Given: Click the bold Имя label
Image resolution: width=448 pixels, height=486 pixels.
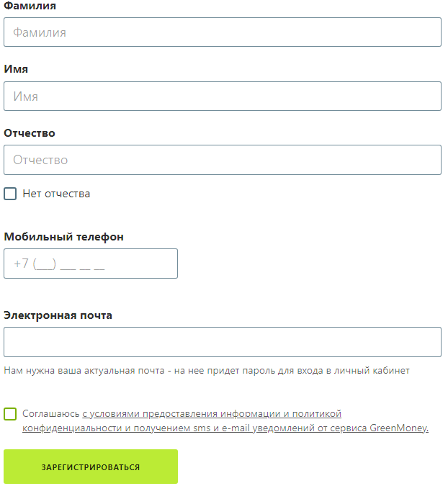Looking at the screenshot, I should click(x=16, y=69).
